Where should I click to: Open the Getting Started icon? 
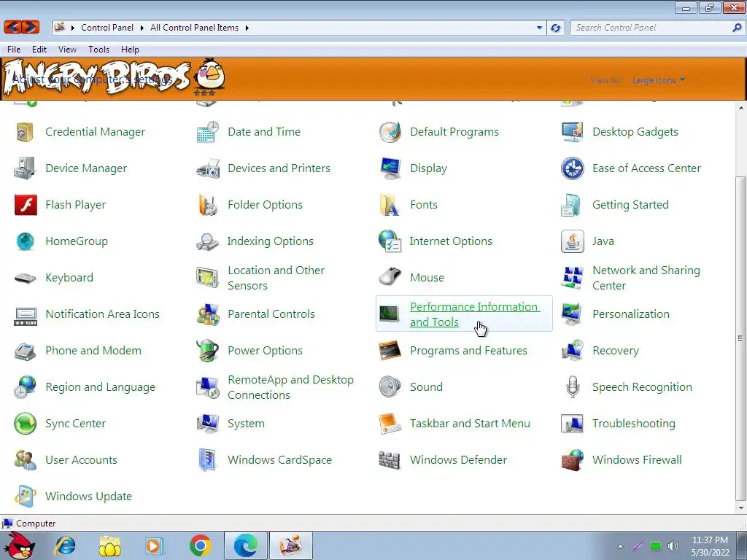tap(572, 205)
